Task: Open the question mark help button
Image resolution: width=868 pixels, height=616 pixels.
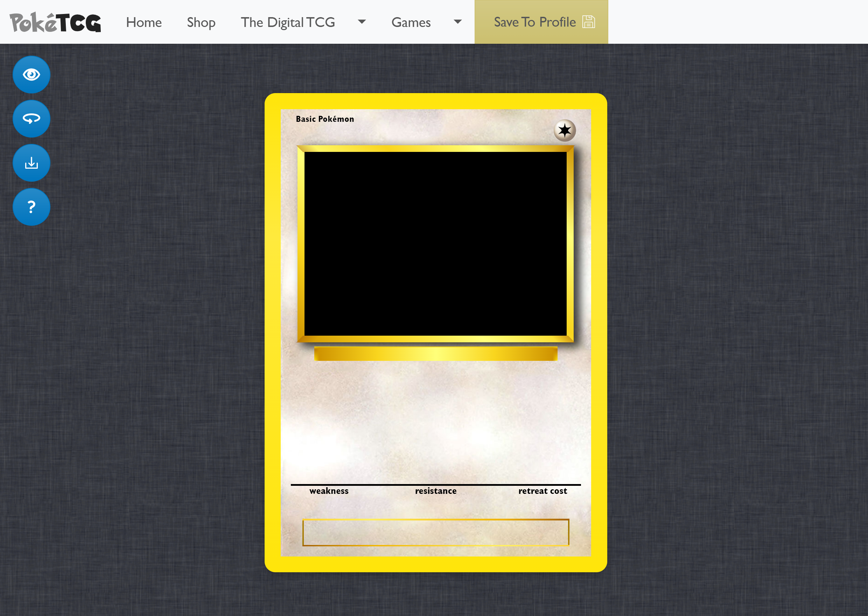Action: [31, 207]
